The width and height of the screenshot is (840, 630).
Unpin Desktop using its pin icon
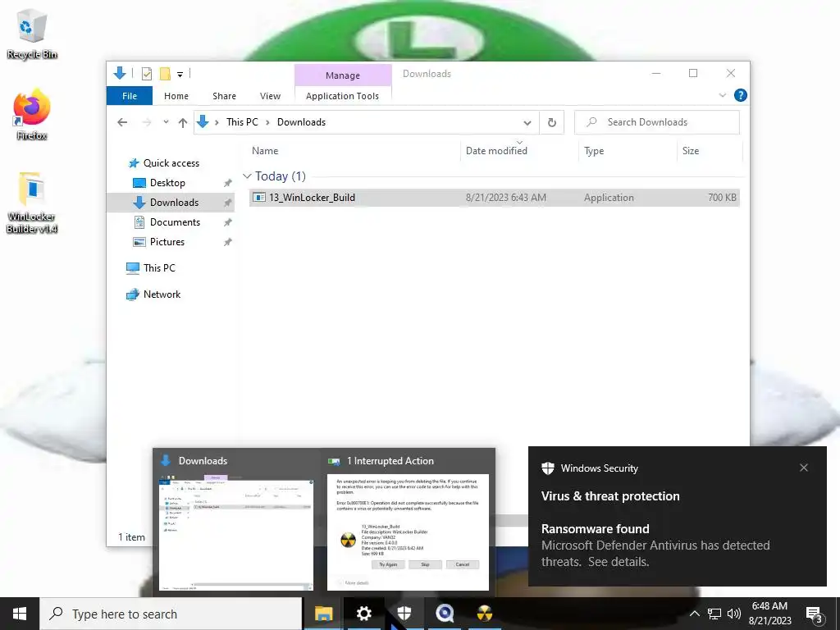(228, 183)
